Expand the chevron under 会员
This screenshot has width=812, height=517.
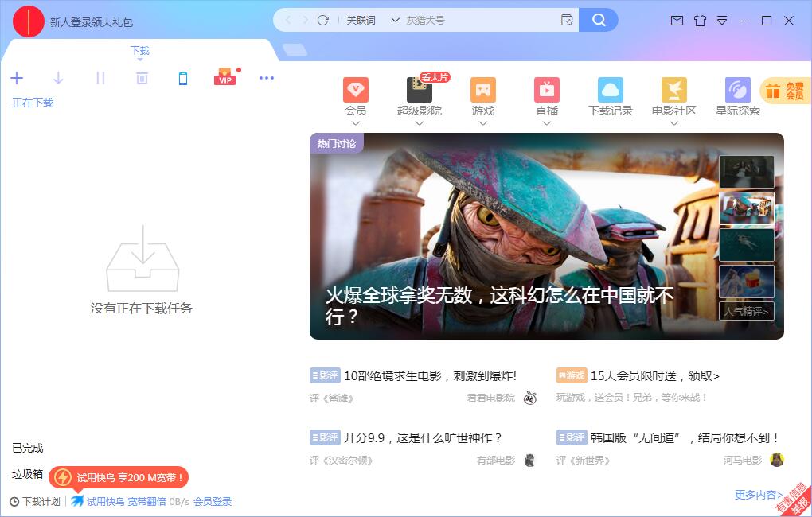356,123
